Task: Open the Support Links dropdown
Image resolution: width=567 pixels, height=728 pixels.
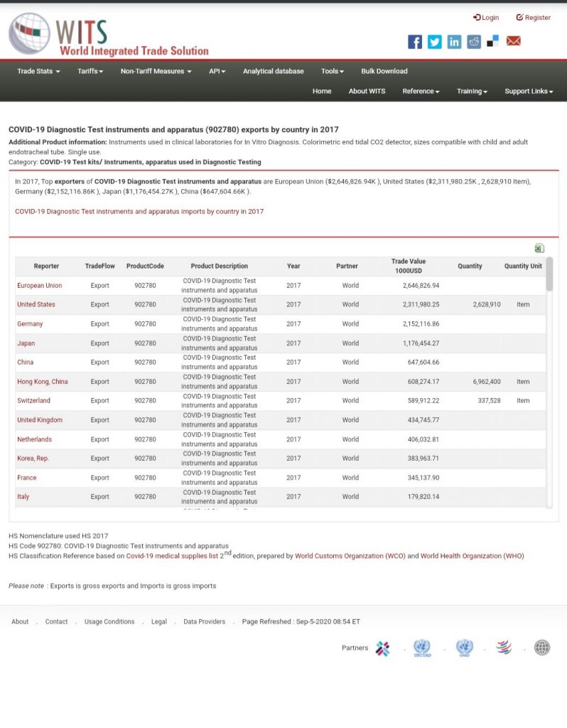Action: 529,91
